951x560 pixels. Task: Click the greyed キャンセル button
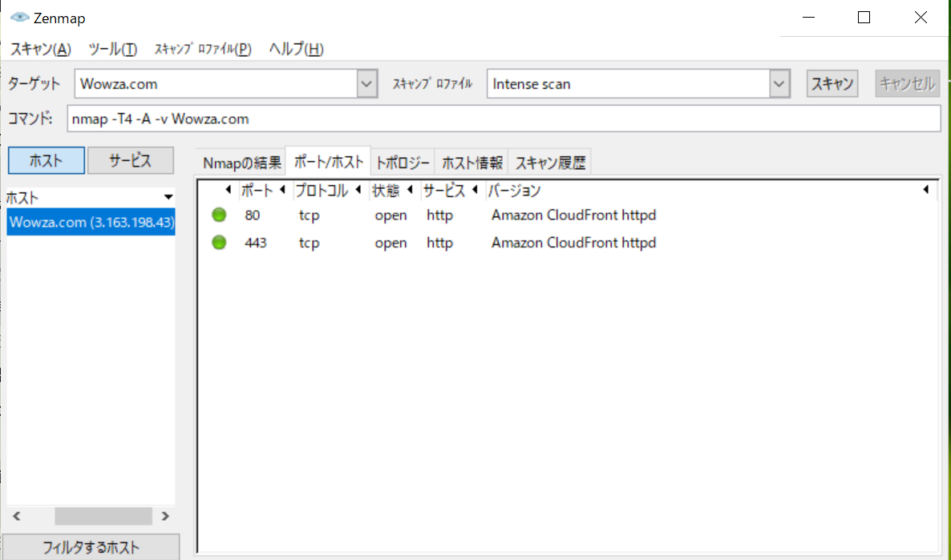(x=908, y=83)
